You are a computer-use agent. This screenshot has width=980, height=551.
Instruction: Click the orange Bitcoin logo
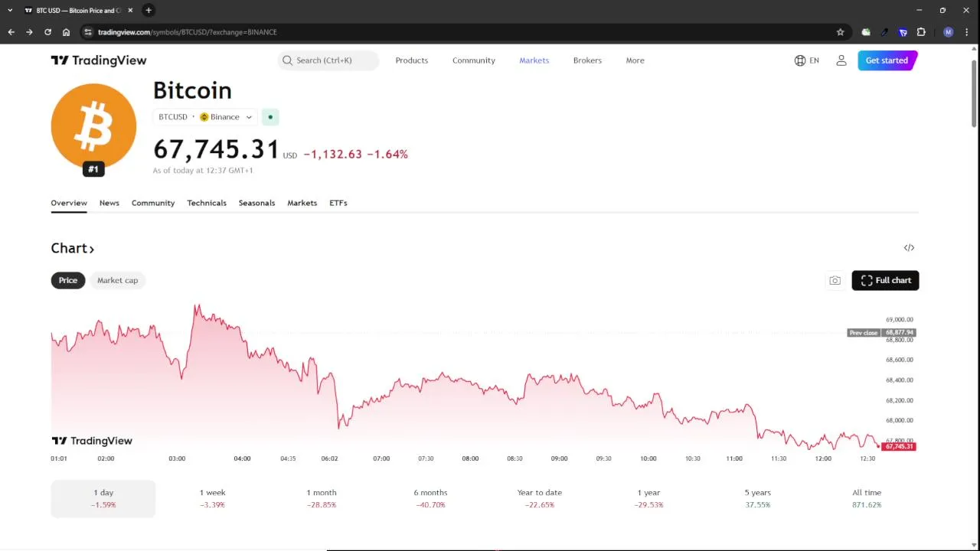point(93,126)
